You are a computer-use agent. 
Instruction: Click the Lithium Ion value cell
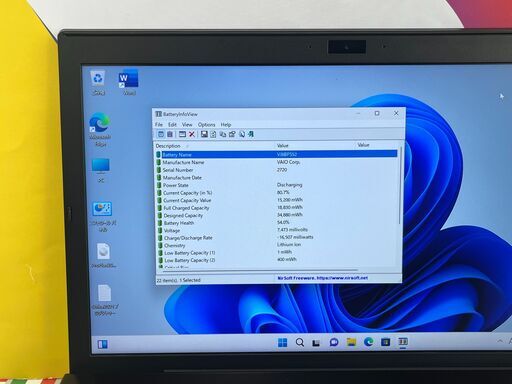(289, 244)
